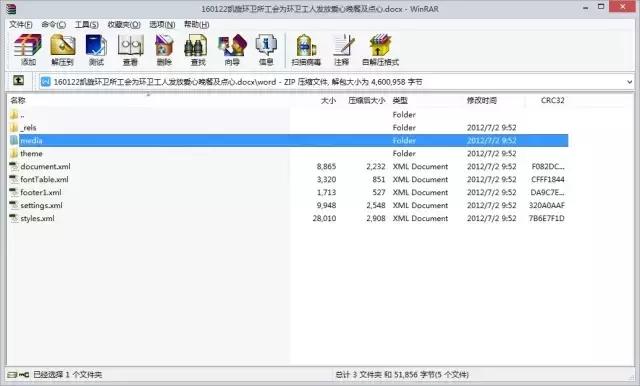Click the up-one-level folder button
This screenshot has height=386, width=640.
click(18, 80)
